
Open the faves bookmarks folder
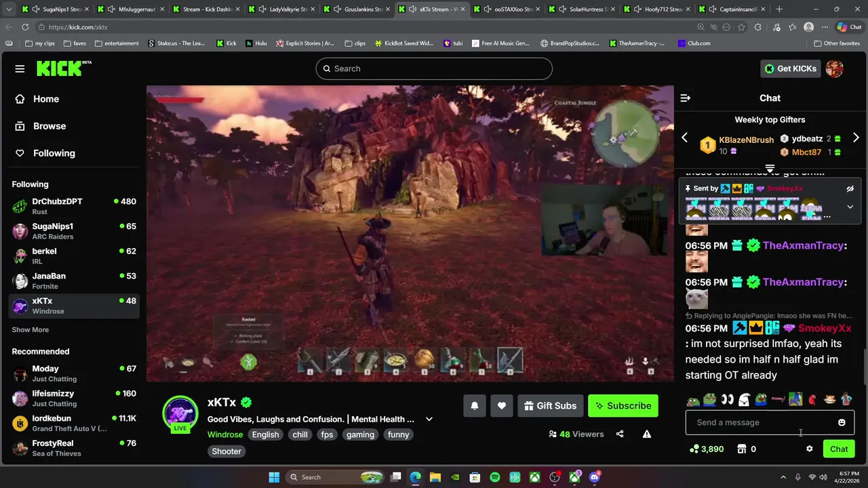click(75, 43)
